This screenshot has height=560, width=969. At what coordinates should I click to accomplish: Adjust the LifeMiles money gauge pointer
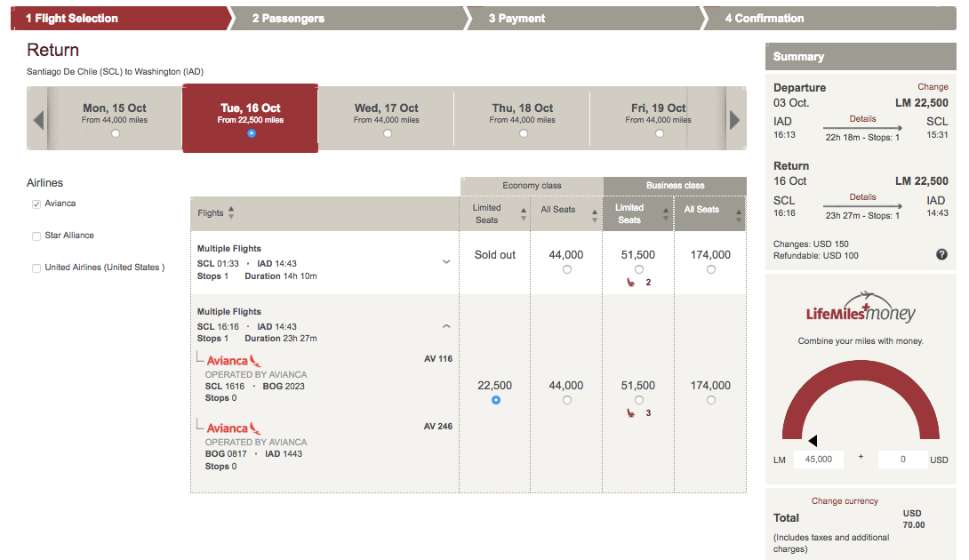pyautogui.click(x=813, y=441)
